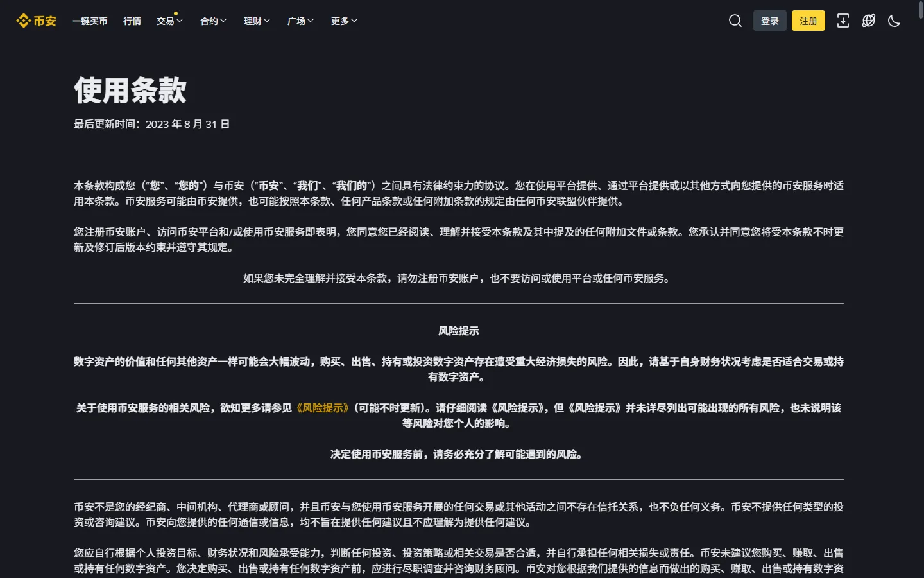Open the 《风险提示》 link
This screenshot has height=578, width=924.
[x=323, y=408]
